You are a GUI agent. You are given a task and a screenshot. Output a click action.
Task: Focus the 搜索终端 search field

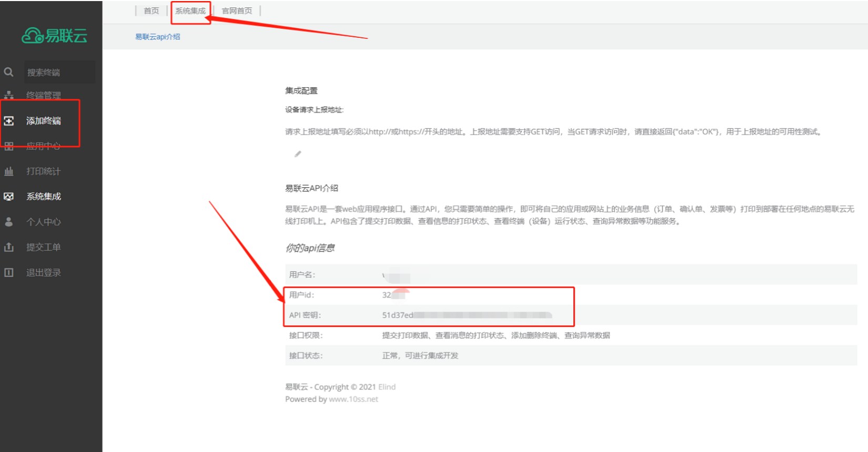tap(59, 72)
